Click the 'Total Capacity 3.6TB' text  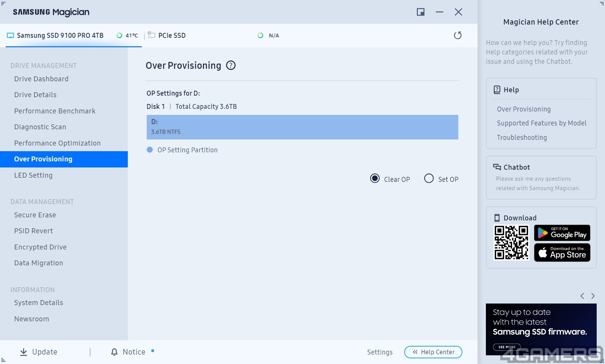206,107
